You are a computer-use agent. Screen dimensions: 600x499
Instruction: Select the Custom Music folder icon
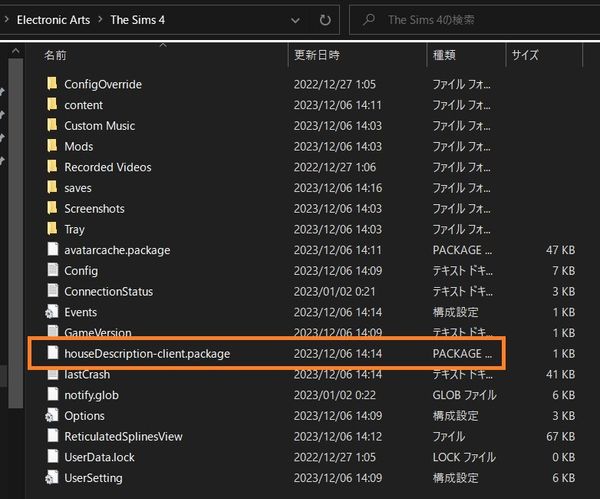point(52,125)
